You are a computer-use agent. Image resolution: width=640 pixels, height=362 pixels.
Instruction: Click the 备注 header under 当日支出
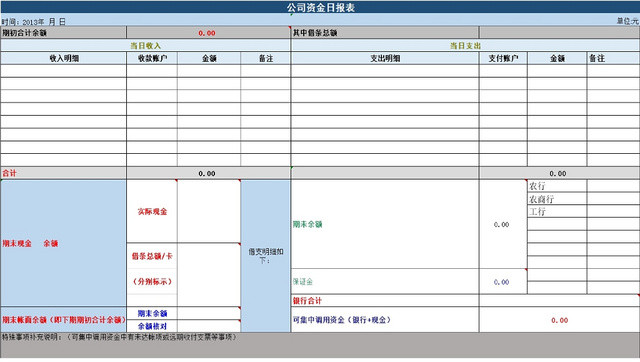point(613,58)
